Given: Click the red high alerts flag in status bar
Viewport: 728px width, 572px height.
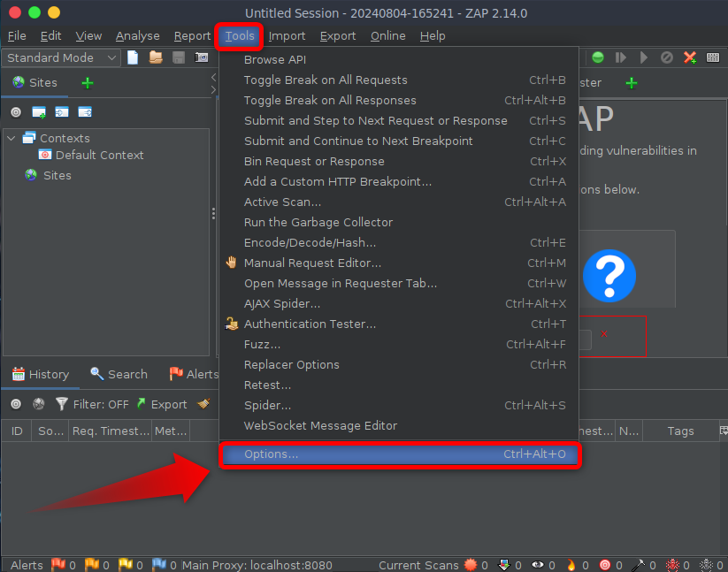Looking at the screenshot, I should 58,565.
